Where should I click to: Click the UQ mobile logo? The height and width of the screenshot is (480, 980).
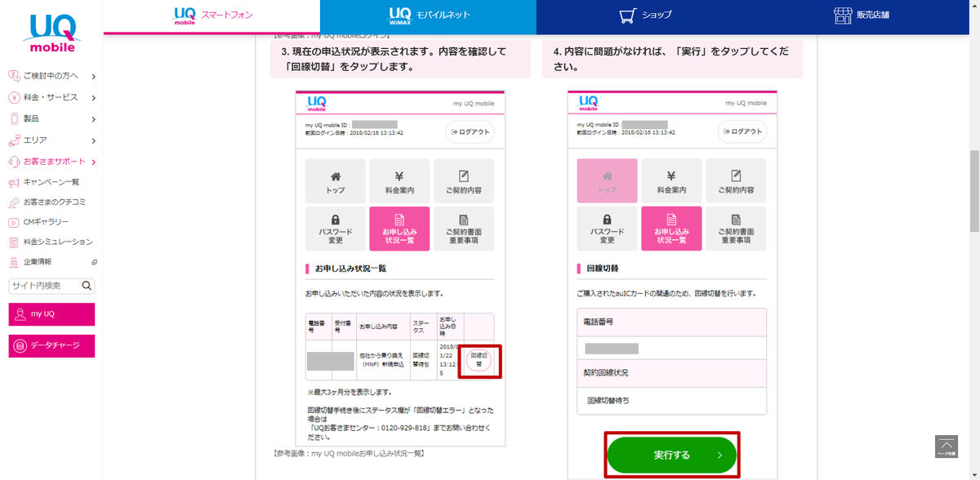[x=51, y=33]
